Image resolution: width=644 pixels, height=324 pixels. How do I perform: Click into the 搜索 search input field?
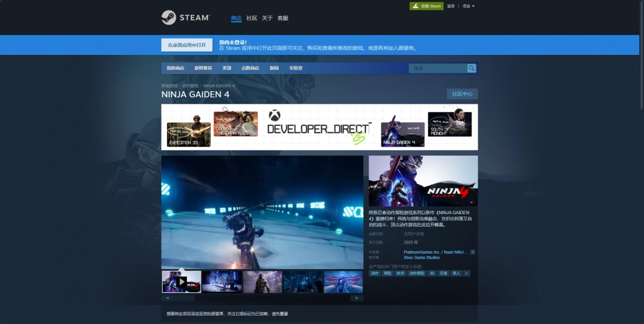coord(438,68)
